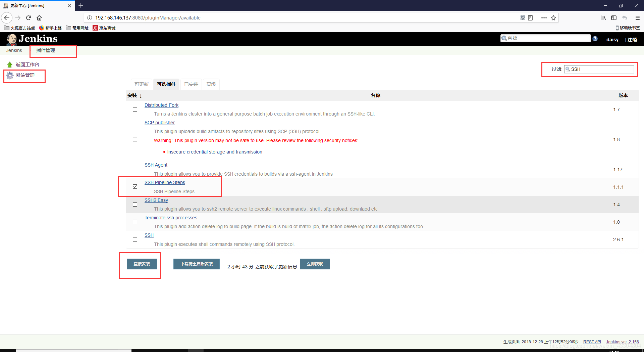Switch to the 可更新 tab
The height and width of the screenshot is (352, 644).
pos(142,84)
